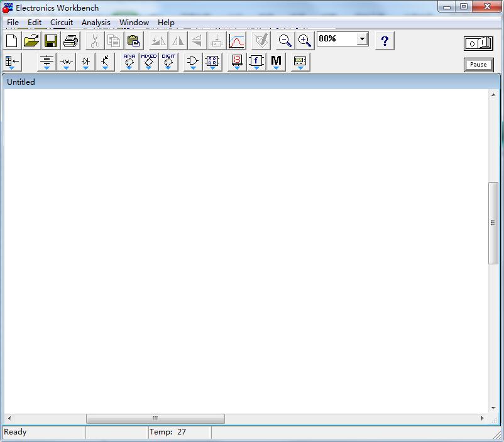This screenshot has height=442, width=504.
Task: Create a new circuit file
Action: [12, 41]
